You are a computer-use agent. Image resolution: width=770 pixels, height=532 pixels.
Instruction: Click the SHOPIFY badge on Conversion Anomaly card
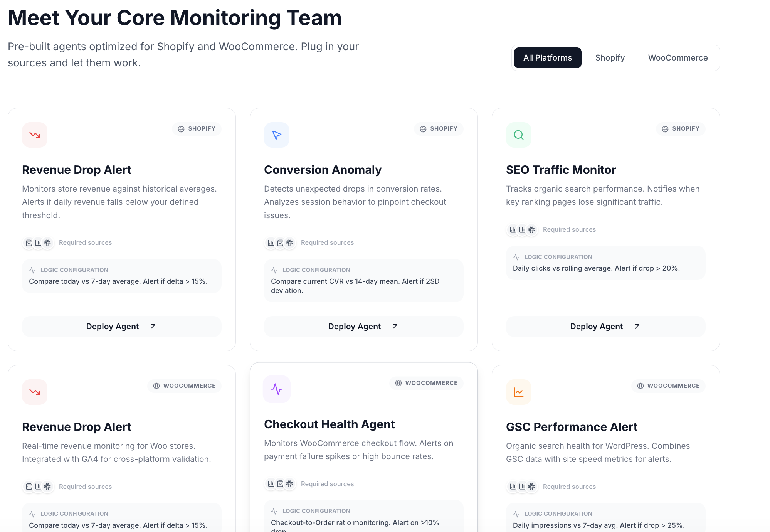(439, 129)
